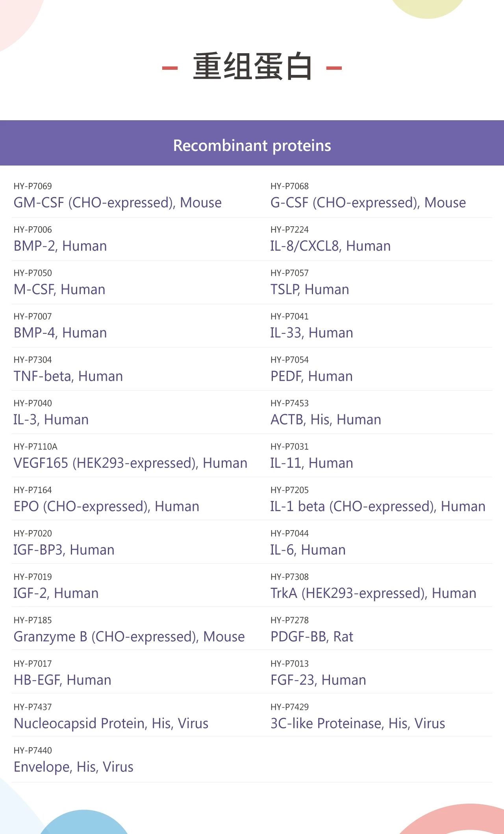Open IL-33, Human product link
Image resolution: width=504 pixels, height=834 pixels.
(311, 333)
